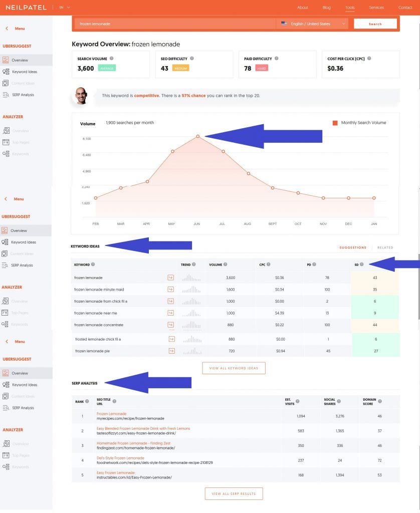Click trend sparkline for 'frozen lemonade pie'
This screenshot has height=513, width=420.
point(192,351)
